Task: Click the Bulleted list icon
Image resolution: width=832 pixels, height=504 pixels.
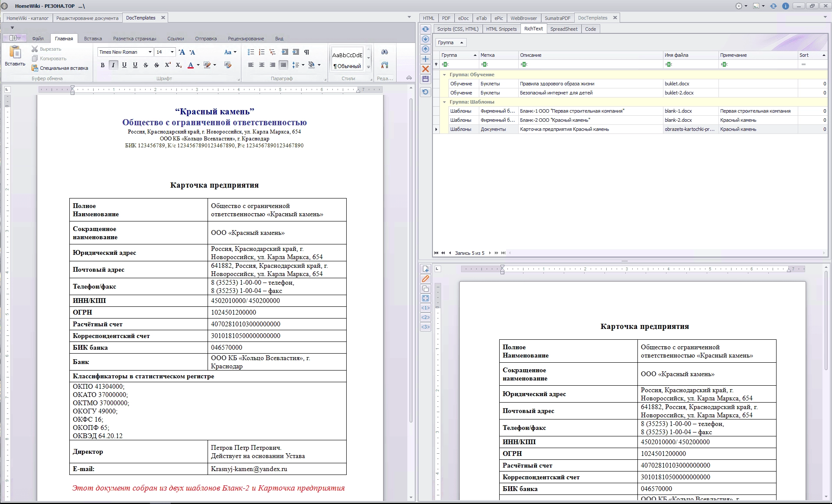Action: pos(251,52)
